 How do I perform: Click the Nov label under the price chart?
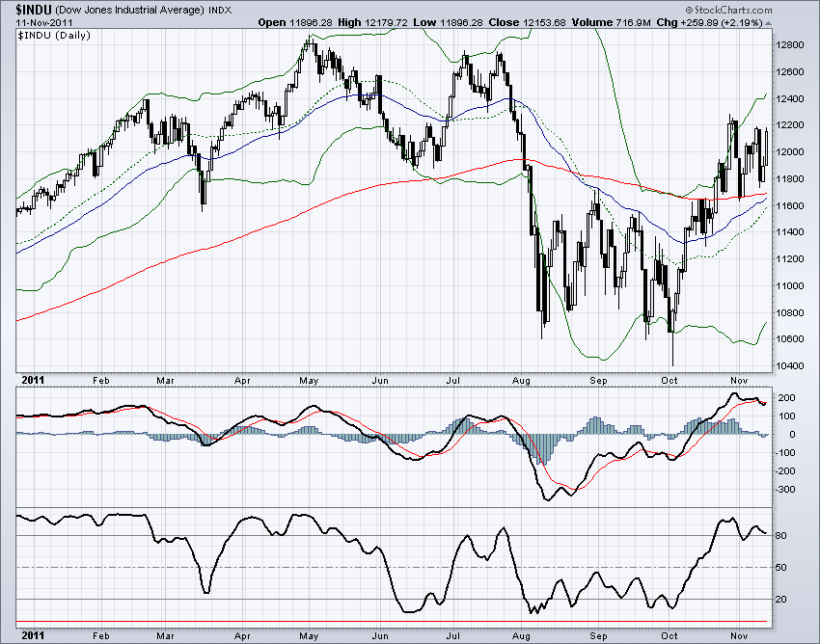(x=739, y=381)
